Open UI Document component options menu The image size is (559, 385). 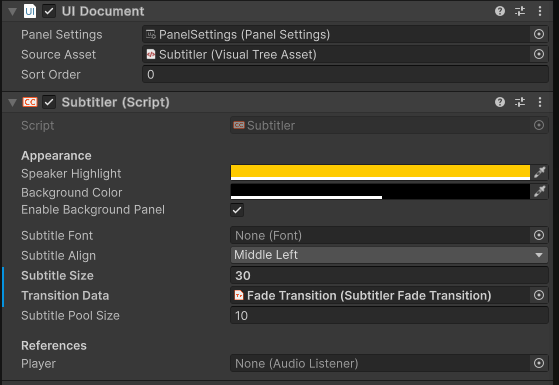[x=540, y=11]
